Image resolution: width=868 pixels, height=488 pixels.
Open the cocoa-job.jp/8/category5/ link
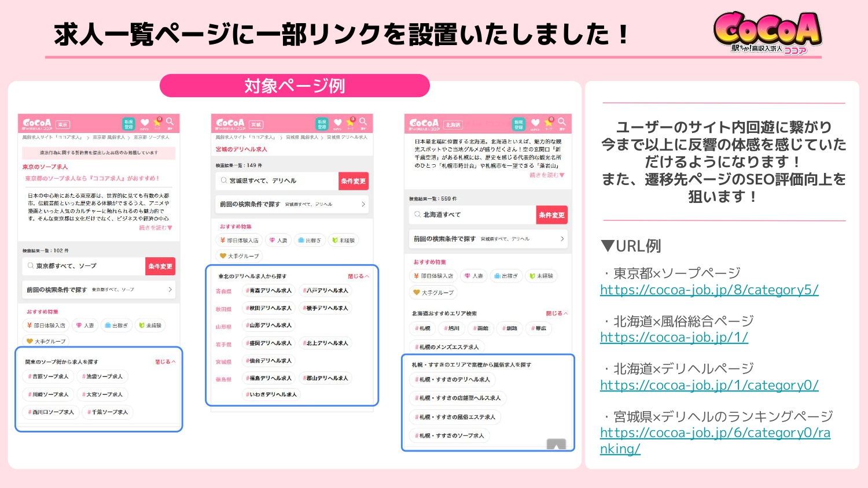pyautogui.click(x=709, y=290)
